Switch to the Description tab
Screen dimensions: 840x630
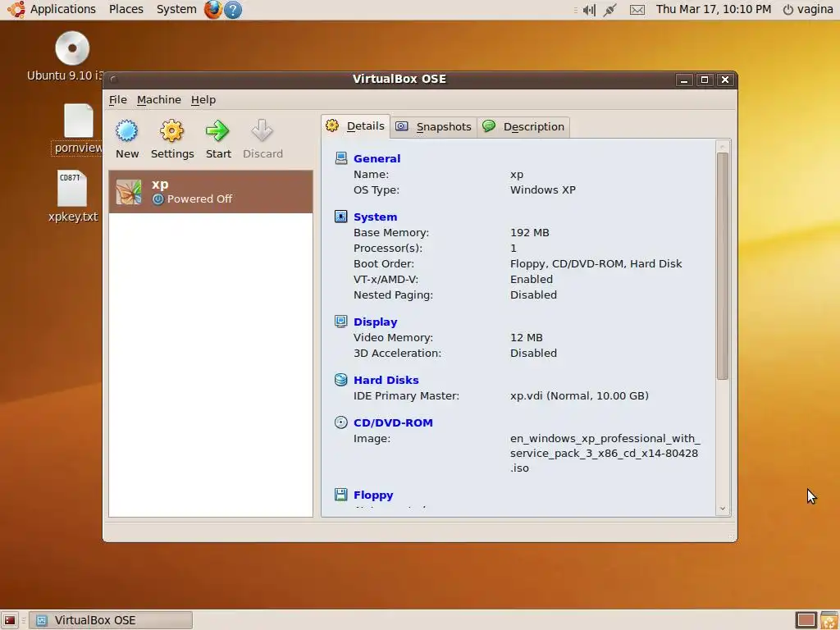coord(523,127)
